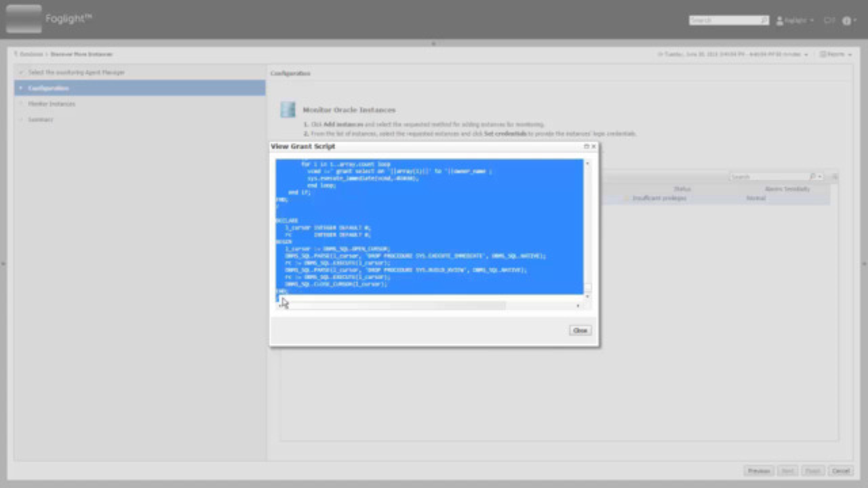Click the Reports icon in the action toolbar
Viewport: 868px width, 488px height.
coord(824,54)
